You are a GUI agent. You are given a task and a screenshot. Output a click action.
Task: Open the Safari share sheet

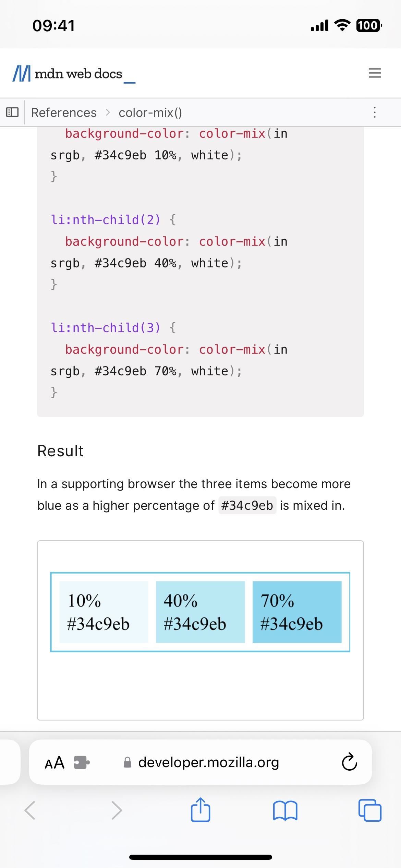coord(200,809)
